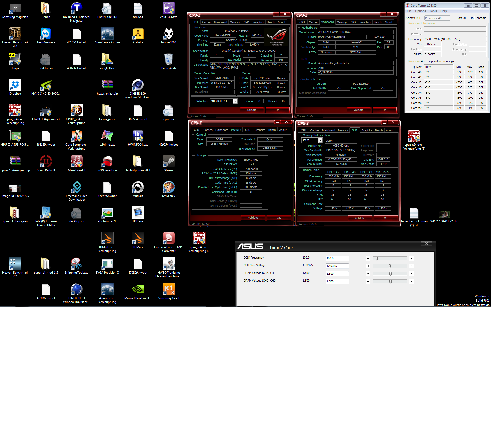Viewport: 491px width, 448px height.
Task: Launch the Audials desktop icon
Action: tap(138, 189)
